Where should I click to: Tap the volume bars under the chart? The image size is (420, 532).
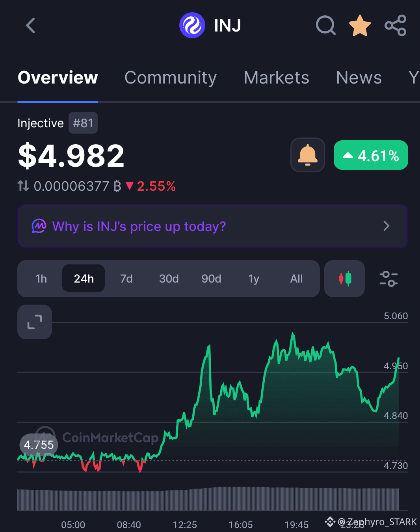click(x=208, y=499)
